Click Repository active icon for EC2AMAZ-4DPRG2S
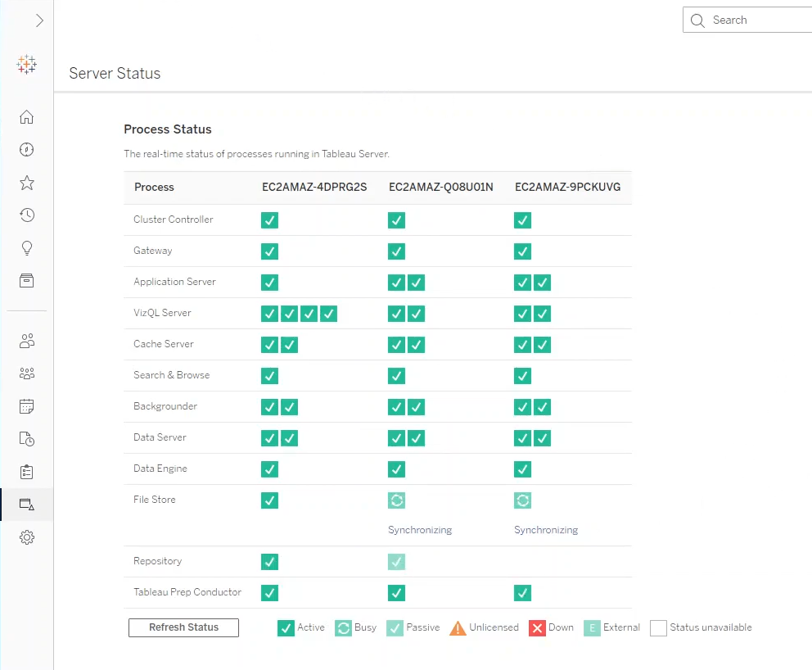The image size is (812, 670). (x=269, y=562)
